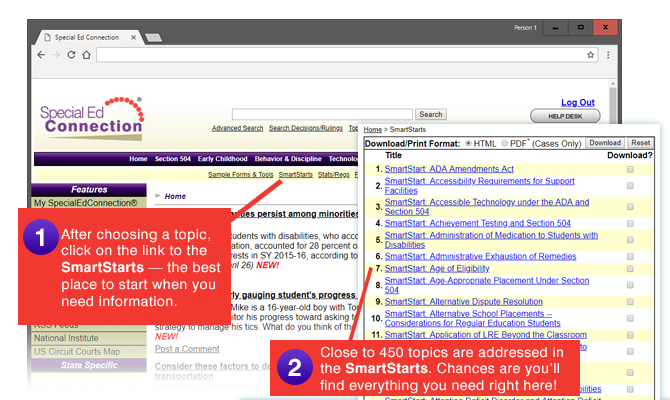The height and width of the screenshot is (400, 670).
Task: Open the Early Childhood menu item
Action: pos(222,159)
